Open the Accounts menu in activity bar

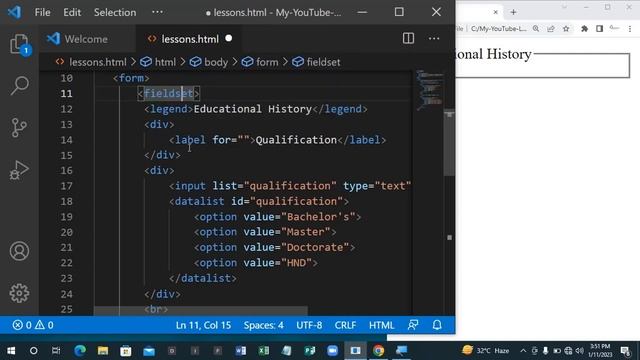click(19, 251)
